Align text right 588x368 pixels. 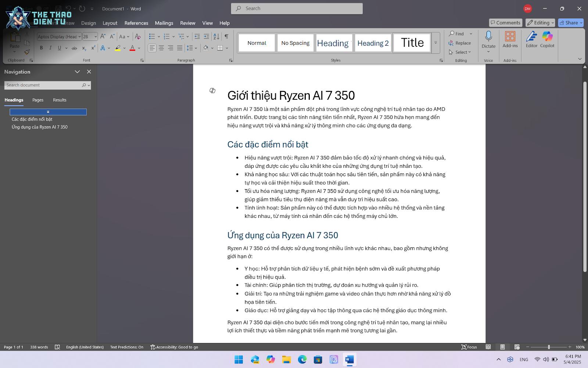coord(171,48)
